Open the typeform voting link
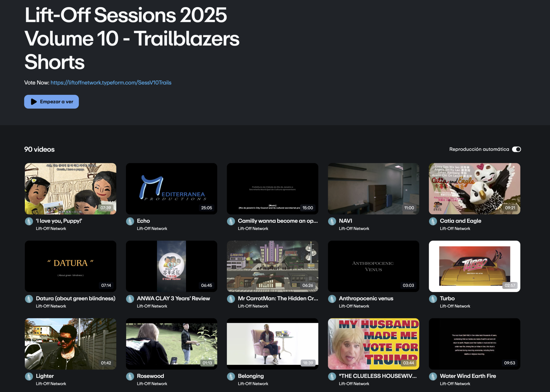The width and height of the screenshot is (550, 392). click(111, 83)
